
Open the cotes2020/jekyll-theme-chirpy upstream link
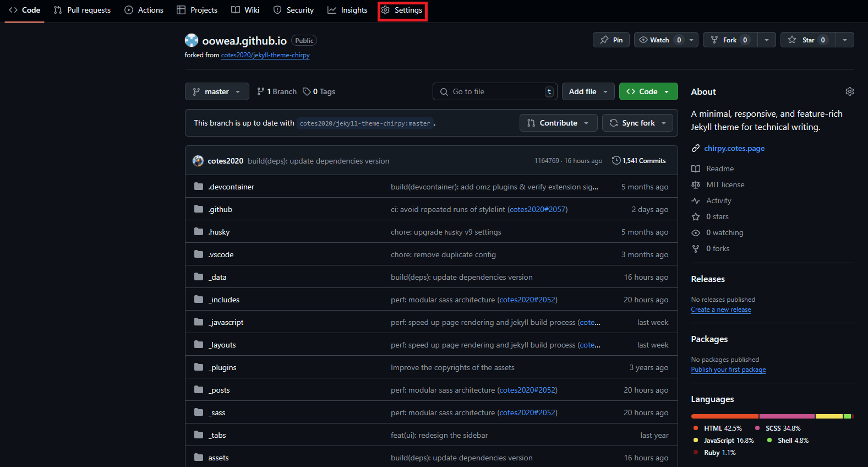(265, 55)
